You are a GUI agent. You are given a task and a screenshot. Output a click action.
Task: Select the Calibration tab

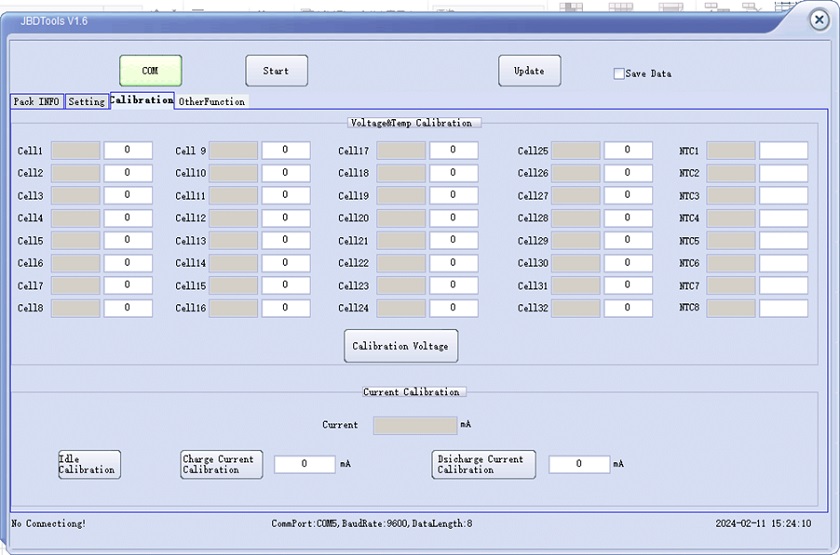(142, 100)
